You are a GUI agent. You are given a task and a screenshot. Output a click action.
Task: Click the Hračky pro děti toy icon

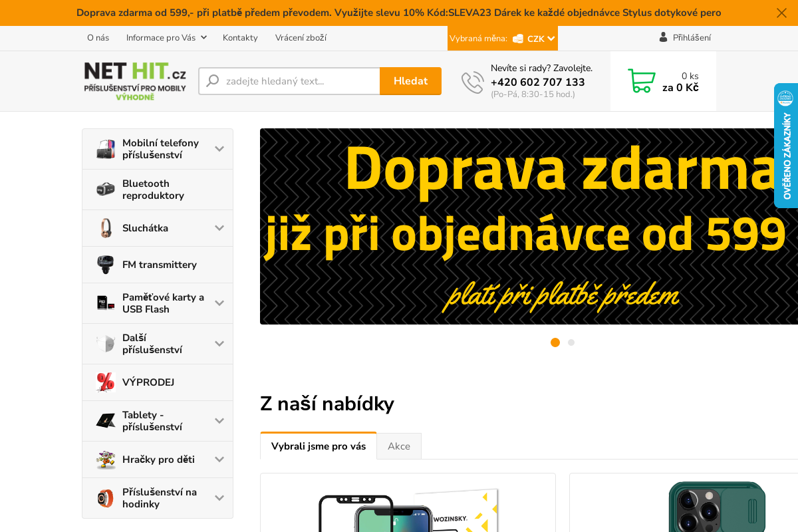click(104, 459)
